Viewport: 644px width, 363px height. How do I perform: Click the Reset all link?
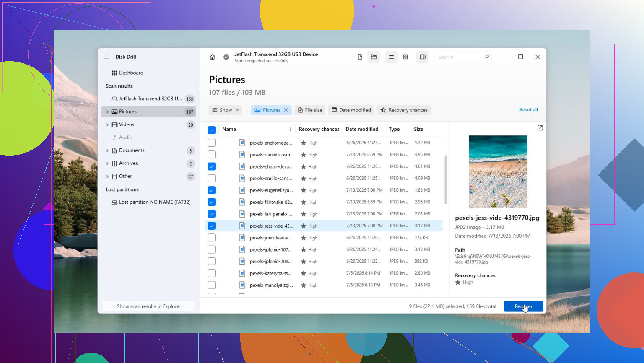coord(528,110)
